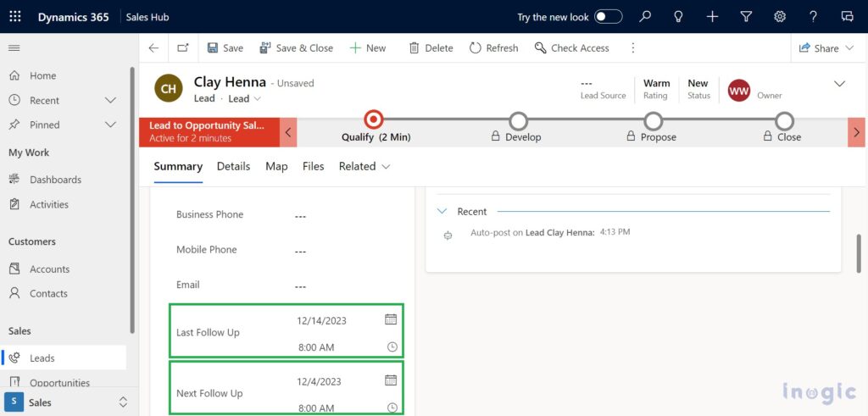This screenshot has width=868, height=416.
Task: Open the Next Follow Up time picker clock
Action: pyautogui.click(x=392, y=408)
